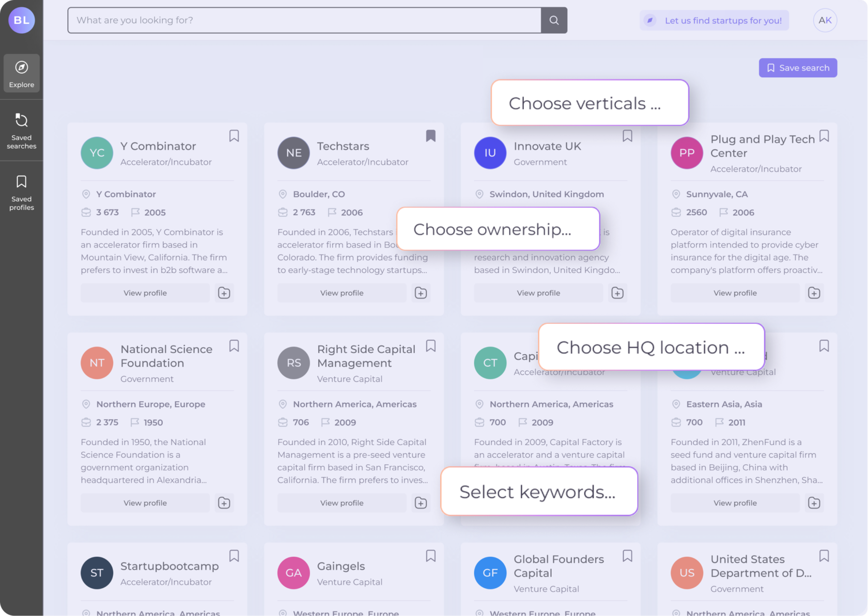Click the 'Sunnyvale, CA' location text

click(x=717, y=194)
